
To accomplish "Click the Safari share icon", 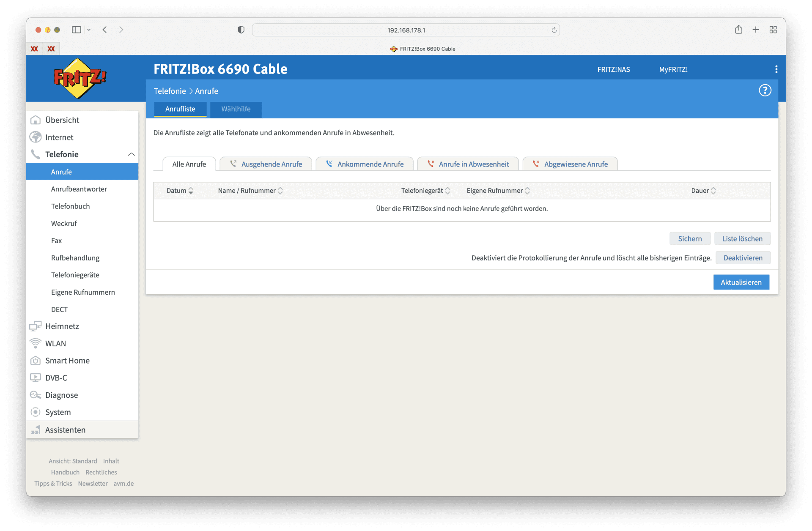I will tap(738, 30).
